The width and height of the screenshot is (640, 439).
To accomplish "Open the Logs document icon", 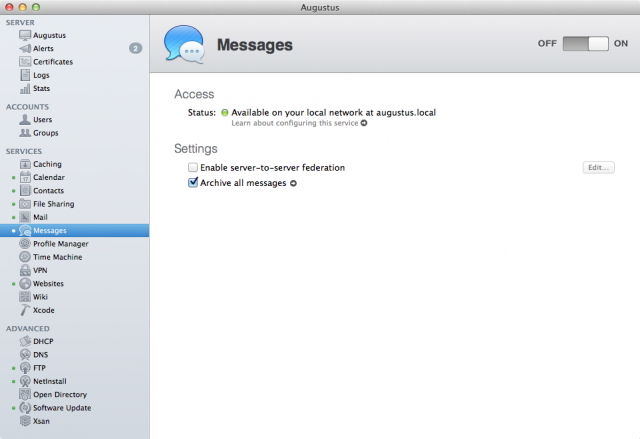I will 25,75.
